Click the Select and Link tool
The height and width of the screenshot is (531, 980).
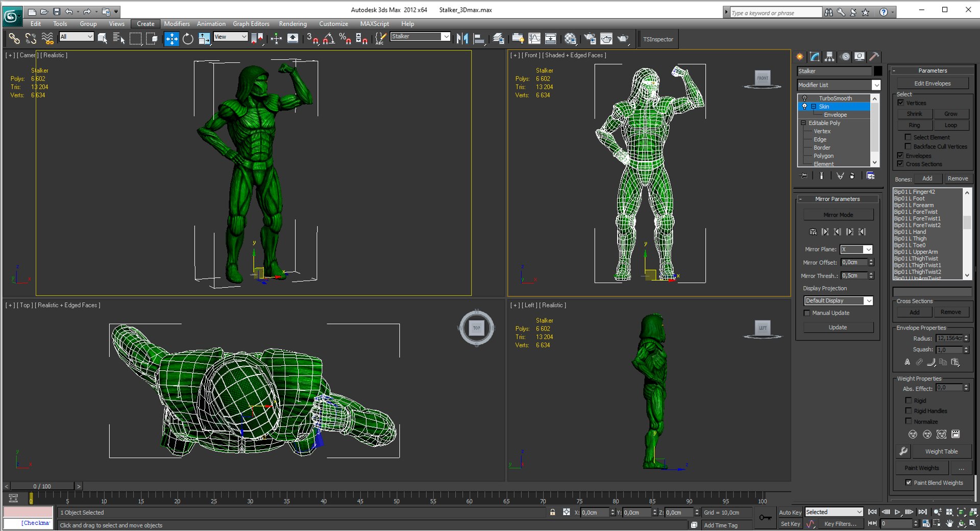pos(14,39)
